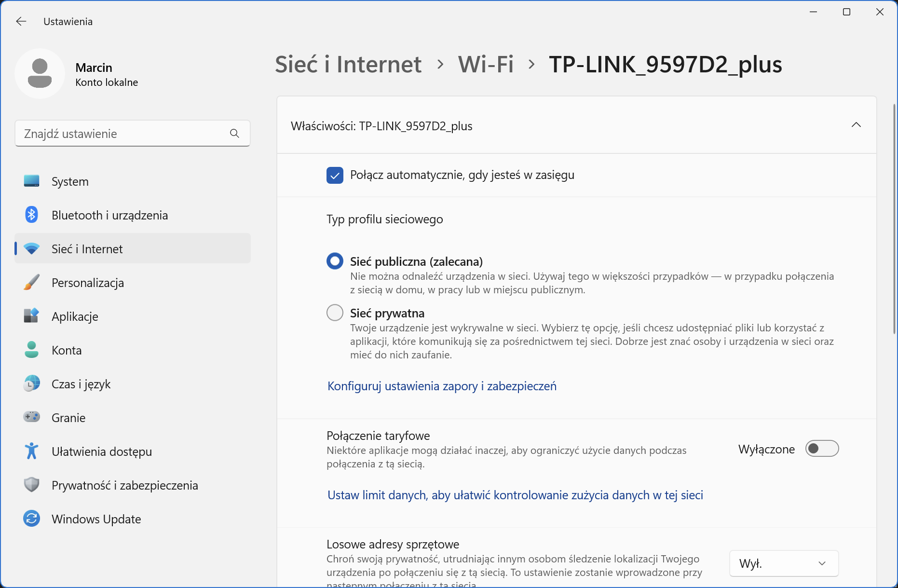Click the Aplikacje icon
This screenshot has width=898, height=588.
(x=31, y=316)
